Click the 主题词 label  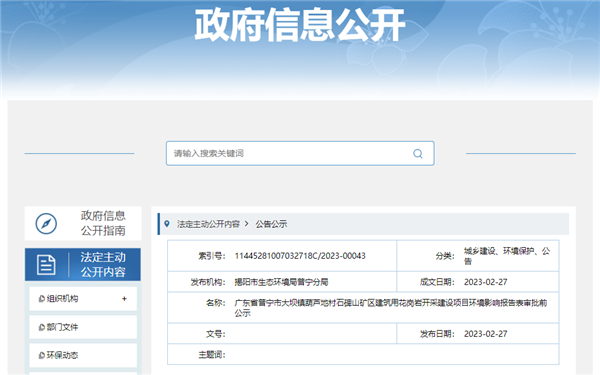click(x=212, y=355)
